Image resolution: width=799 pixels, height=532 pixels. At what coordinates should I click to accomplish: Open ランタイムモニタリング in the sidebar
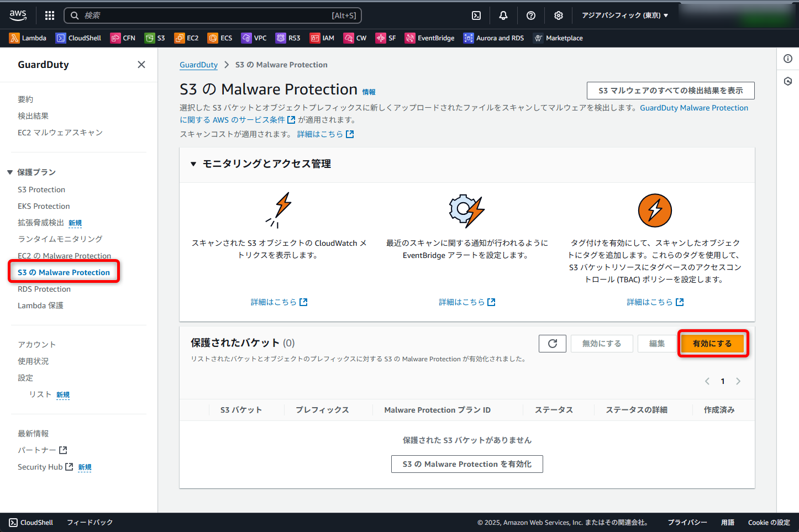tap(60, 239)
